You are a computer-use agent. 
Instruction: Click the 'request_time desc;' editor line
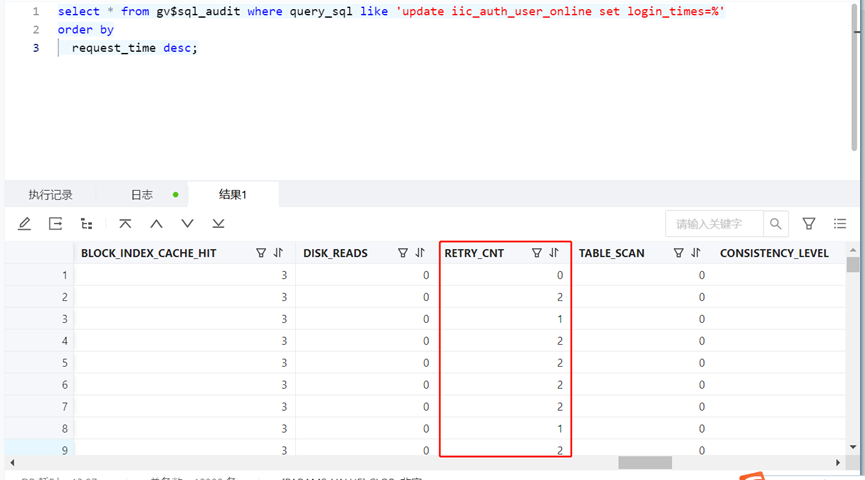(x=134, y=48)
